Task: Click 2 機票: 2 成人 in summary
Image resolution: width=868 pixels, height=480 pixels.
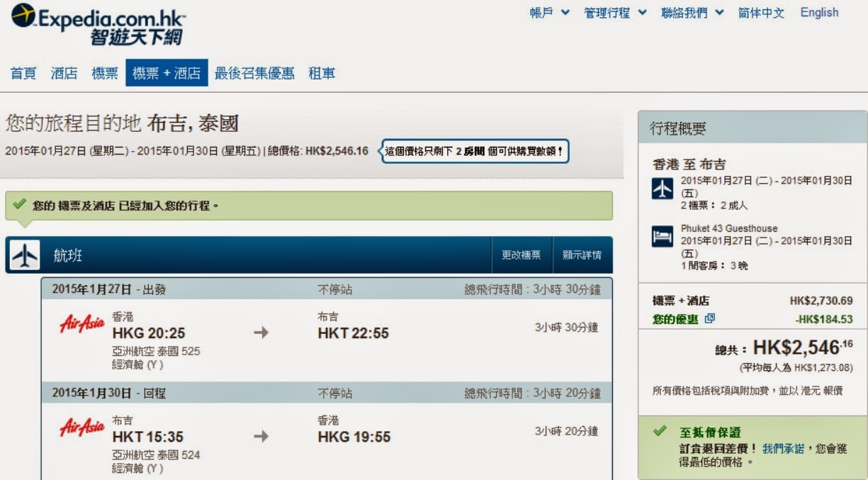Action: click(714, 206)
